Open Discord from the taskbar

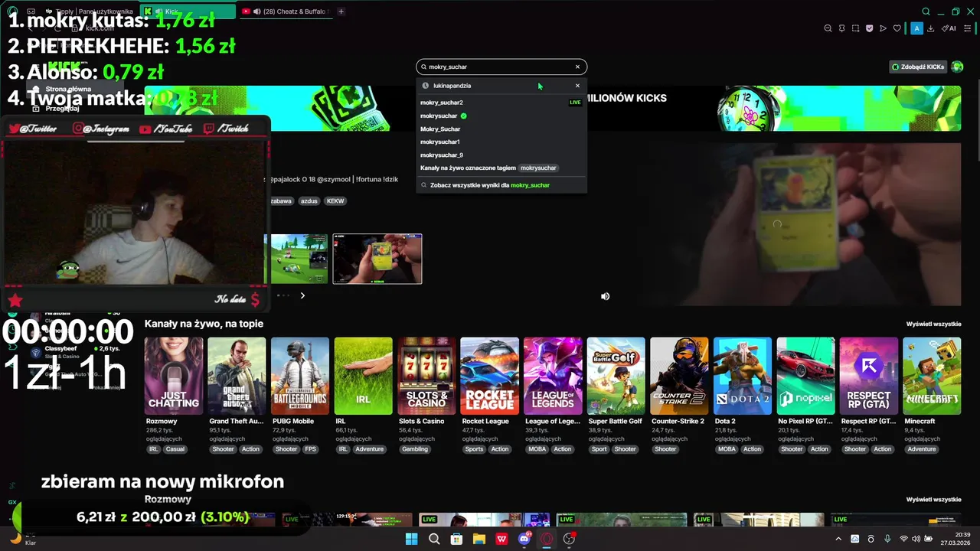coord(524,539)
